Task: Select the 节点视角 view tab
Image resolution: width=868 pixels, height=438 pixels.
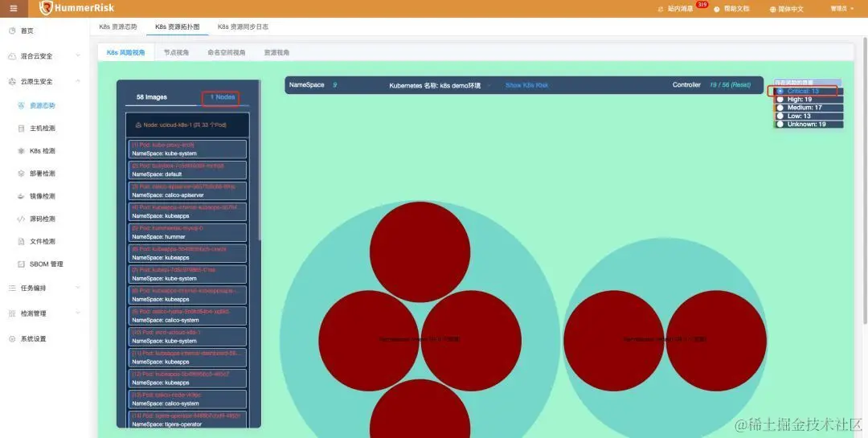Action: tap(176, 52)
